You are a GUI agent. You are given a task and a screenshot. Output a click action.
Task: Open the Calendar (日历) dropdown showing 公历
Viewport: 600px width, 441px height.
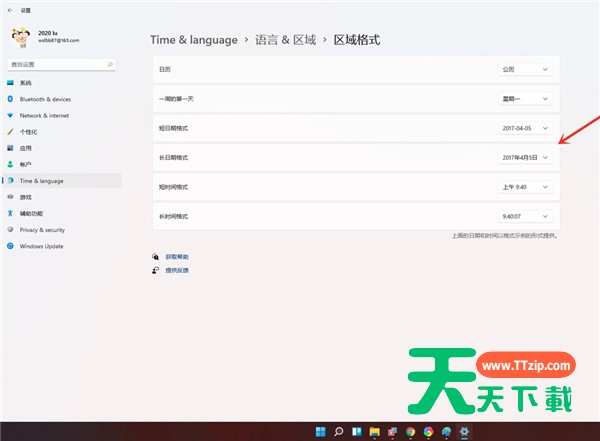point(525,69)
